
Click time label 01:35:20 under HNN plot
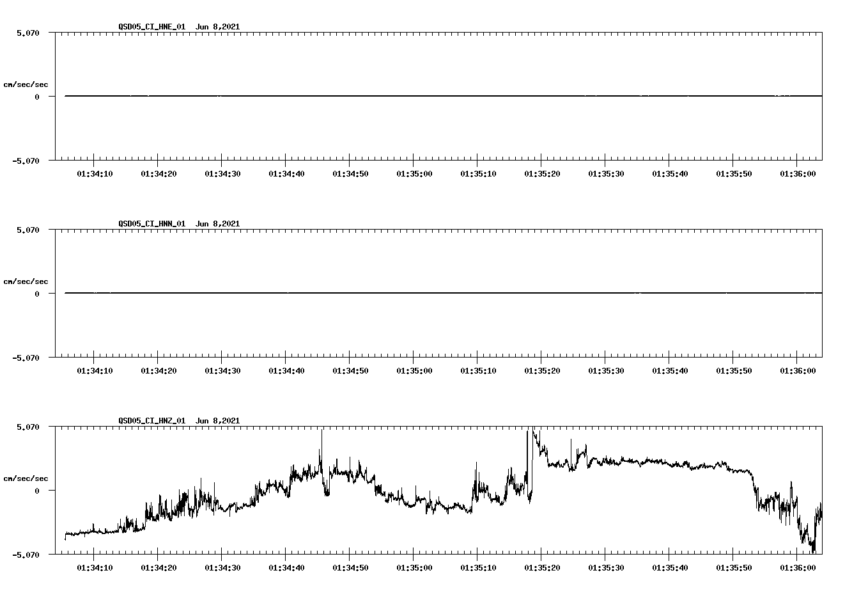pyautogui.click(x=542, y=371)
